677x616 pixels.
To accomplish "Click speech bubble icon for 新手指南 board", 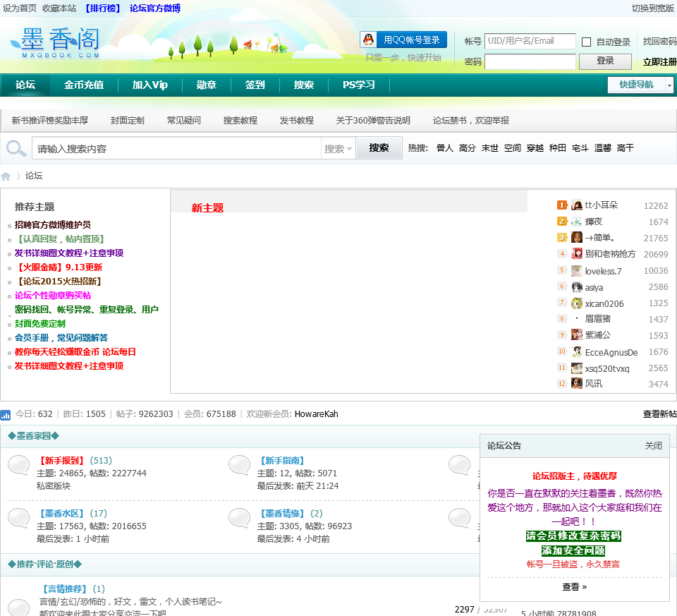I will tap(240, 466).
